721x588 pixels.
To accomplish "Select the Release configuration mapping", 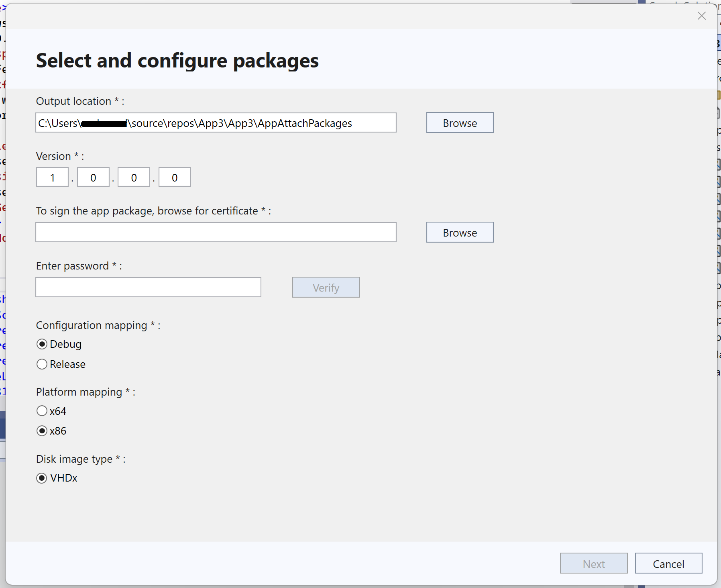I will 42,364.
